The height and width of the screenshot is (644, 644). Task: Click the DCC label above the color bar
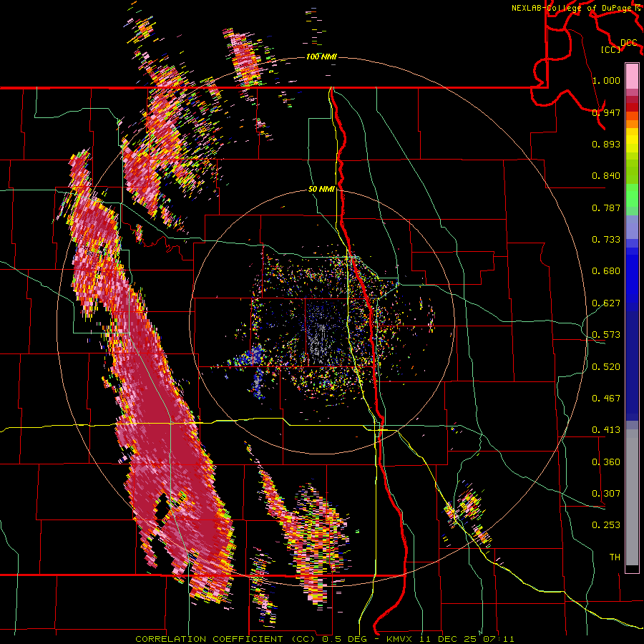coord(629,43)
